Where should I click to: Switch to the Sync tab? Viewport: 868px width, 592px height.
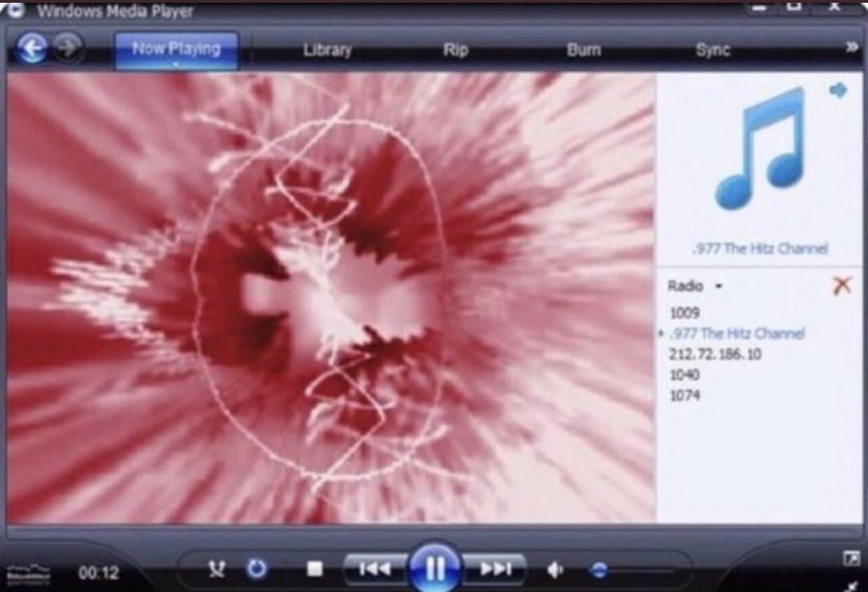pos(712,50)
